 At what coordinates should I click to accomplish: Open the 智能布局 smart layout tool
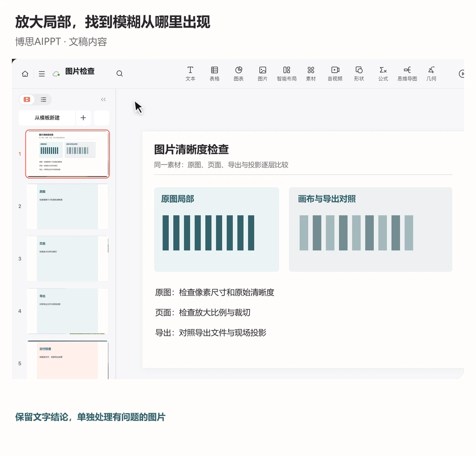287,74
